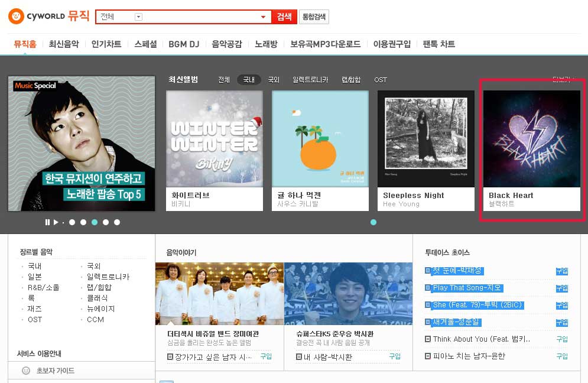Open the 스페셜 menu
Screen dimensions: 588x383
tap(145, 44)
